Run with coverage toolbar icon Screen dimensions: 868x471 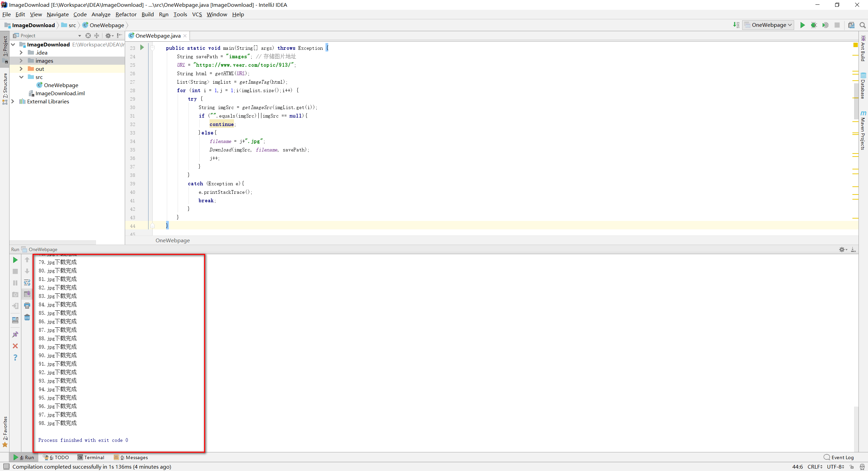(825, 25)
